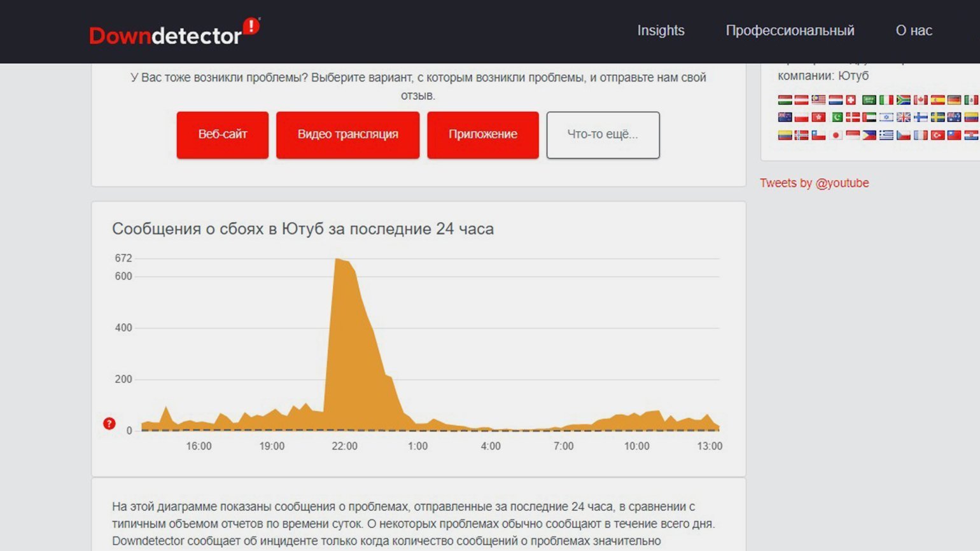
Task: Choose the Hong Kong flag
Action: (x=818, y=117)
